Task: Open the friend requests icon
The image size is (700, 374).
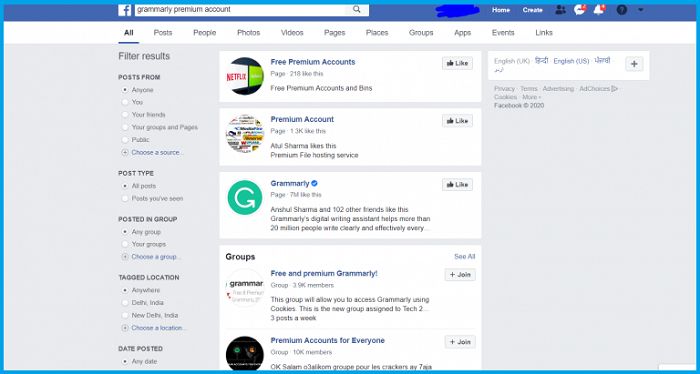Action: (x=560, y=10)
